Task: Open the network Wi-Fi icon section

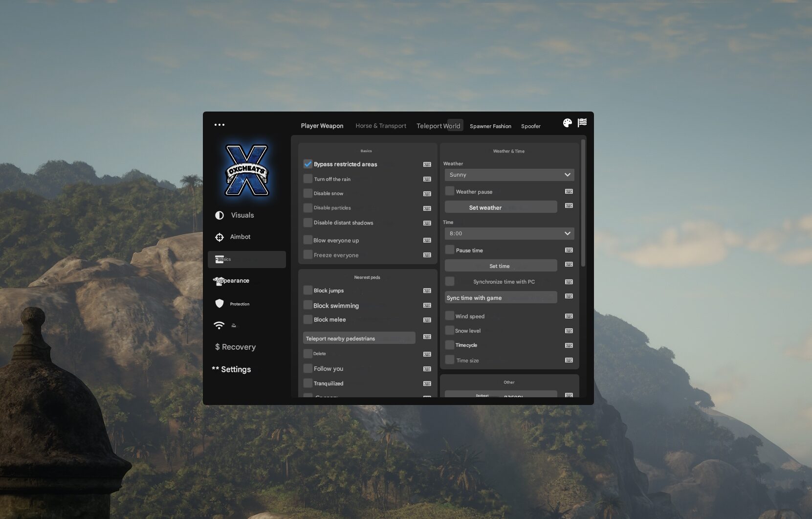Action: click(219, 325)
